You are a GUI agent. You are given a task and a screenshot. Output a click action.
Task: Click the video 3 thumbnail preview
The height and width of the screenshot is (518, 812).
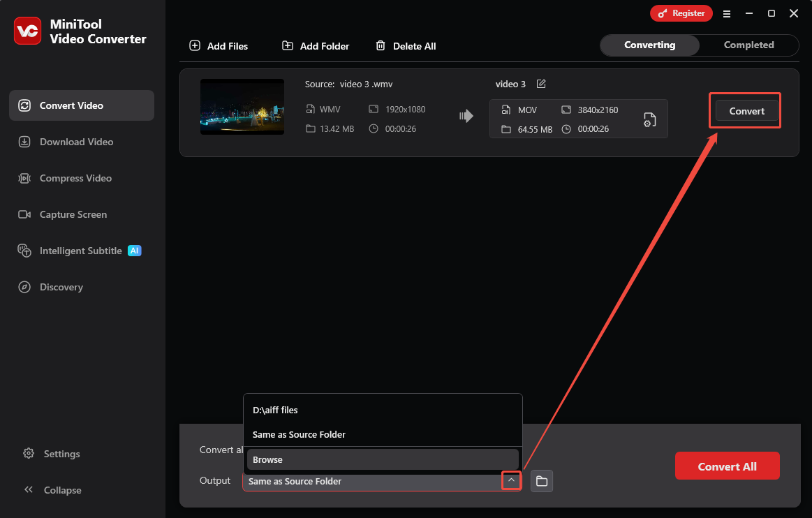(242, 107)
